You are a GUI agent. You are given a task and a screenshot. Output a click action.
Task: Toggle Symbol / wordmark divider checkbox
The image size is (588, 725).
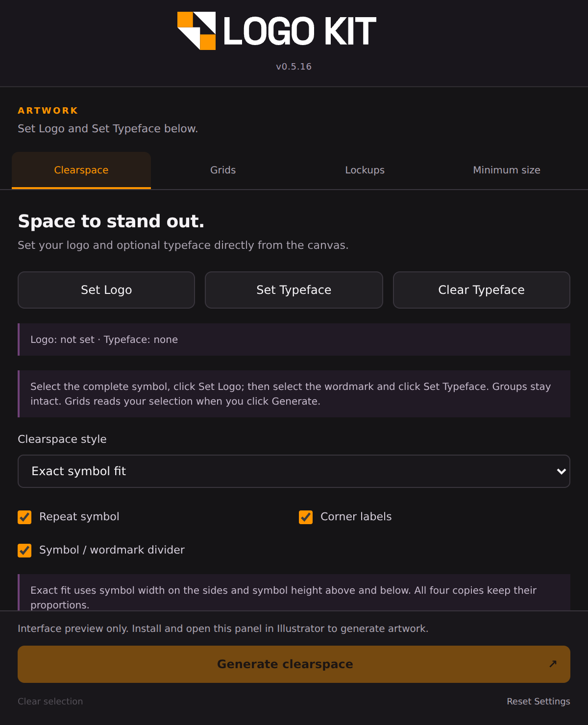pyautogui.click(x=24, y=551)
